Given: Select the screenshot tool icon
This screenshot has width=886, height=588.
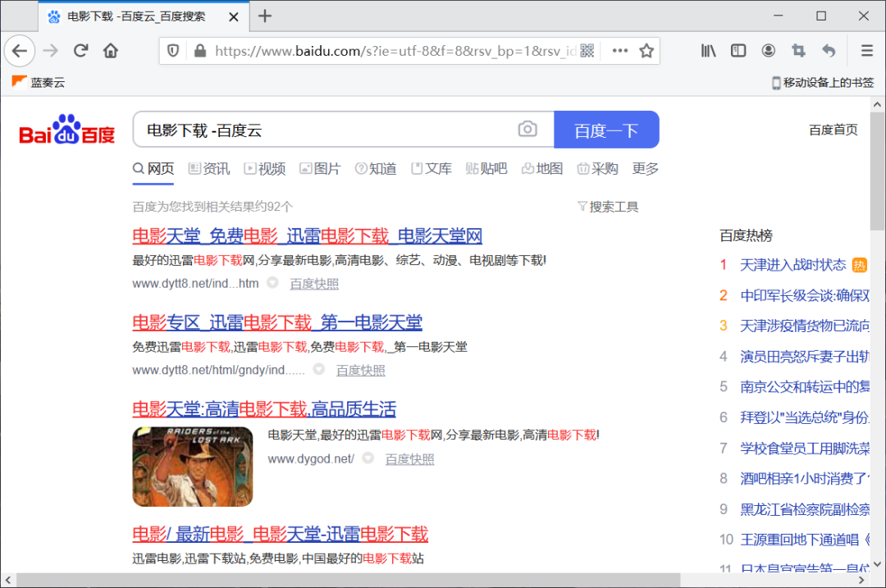Looking at the screenshot, I should (x=797, y=50).
